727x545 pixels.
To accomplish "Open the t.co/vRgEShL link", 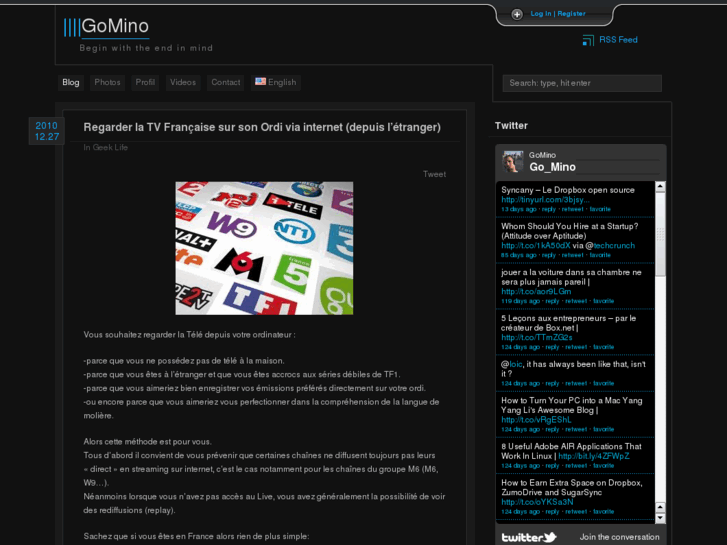I will (x=536, y=420).
